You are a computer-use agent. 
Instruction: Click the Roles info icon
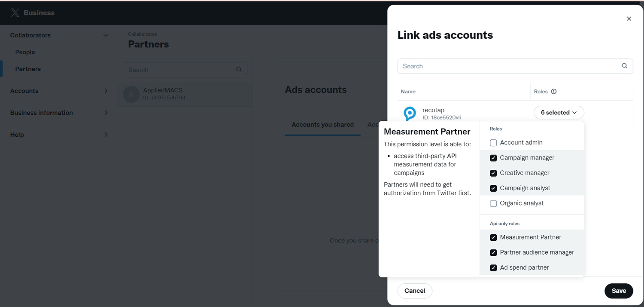554,91
